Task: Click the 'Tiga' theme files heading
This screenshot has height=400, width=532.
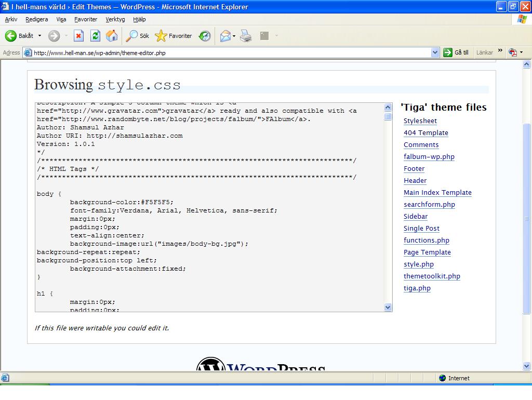Action: (x=444, y=107)
